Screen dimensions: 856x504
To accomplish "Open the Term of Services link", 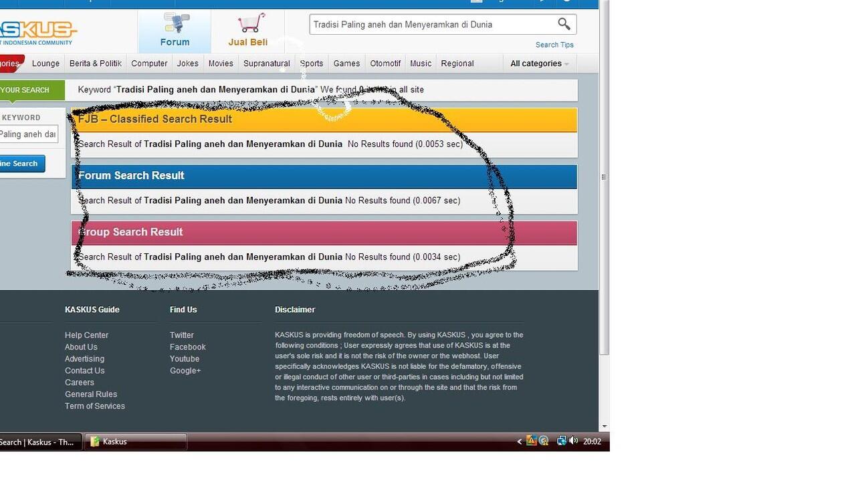I will (x=95, y=406).
